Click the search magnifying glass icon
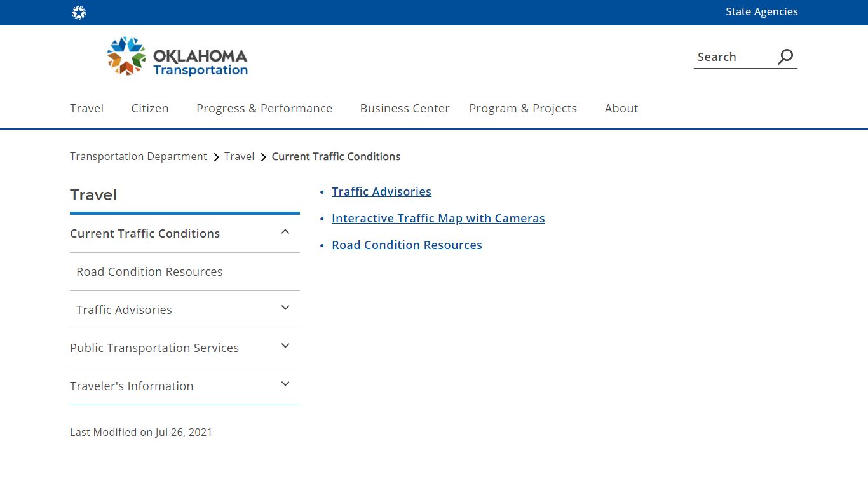 (785, 57)
